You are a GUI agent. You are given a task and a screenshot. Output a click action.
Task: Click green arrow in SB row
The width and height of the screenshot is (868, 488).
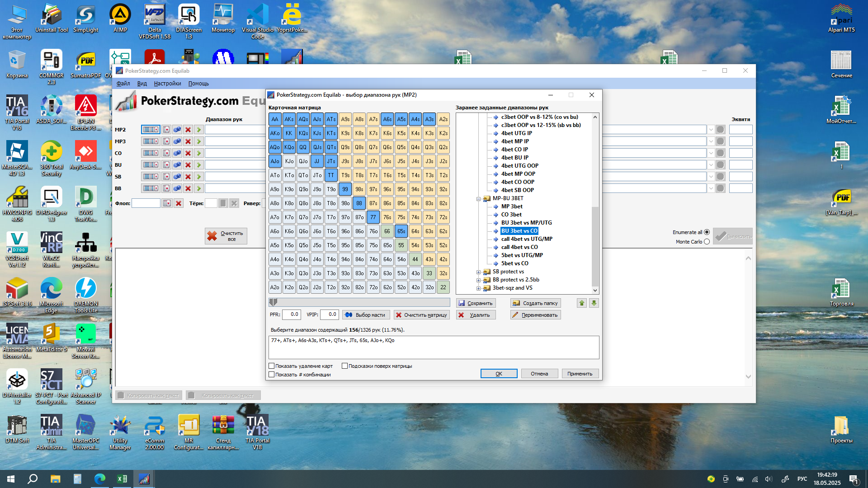(198, 177)
